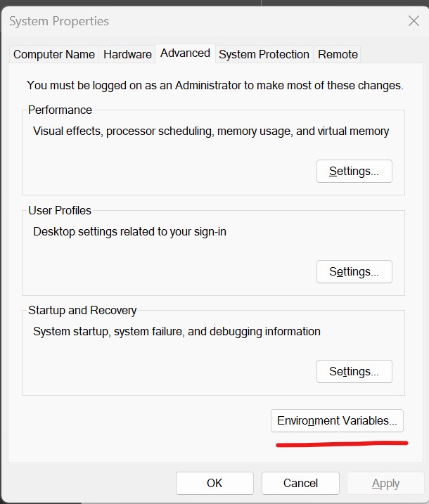This screenshot has width=429, height=504.
Task: Click the Apply button
Action: (x=385, y=483)
